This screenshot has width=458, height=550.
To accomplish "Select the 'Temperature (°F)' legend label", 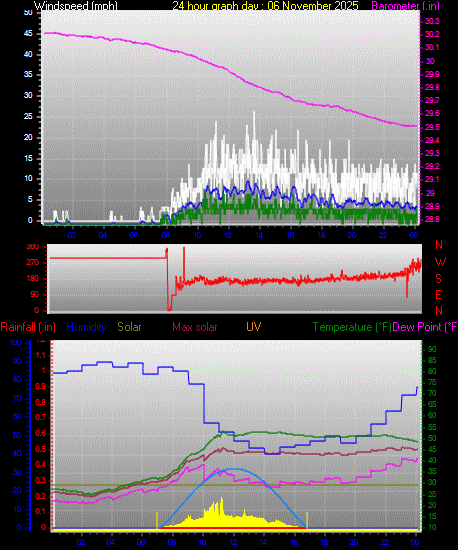I will [352, 327].
